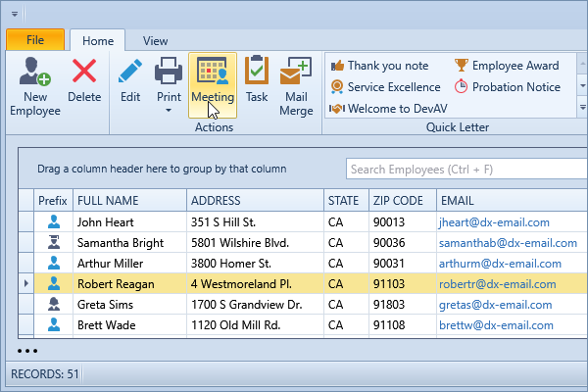Select the Robert Reagan name cell
588x392 pixels.
click(129, 284)
